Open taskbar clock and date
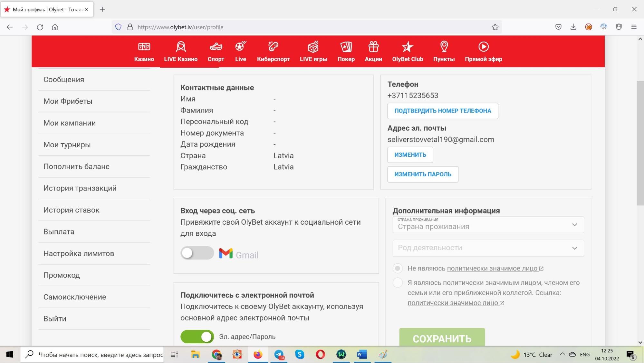 coord(607,355)
